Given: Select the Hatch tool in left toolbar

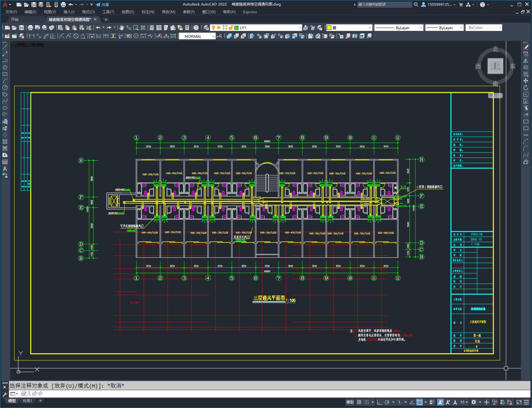Looking at the screenshot, I should coord(5,142).
